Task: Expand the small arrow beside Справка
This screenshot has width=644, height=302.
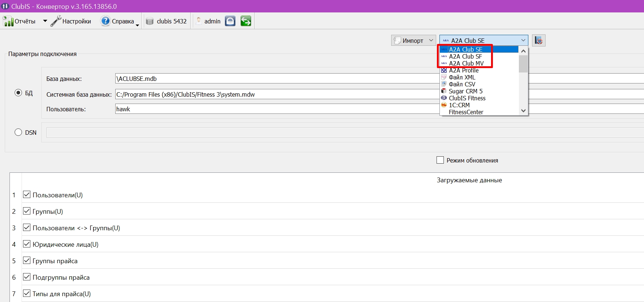Action: [138, 25]
